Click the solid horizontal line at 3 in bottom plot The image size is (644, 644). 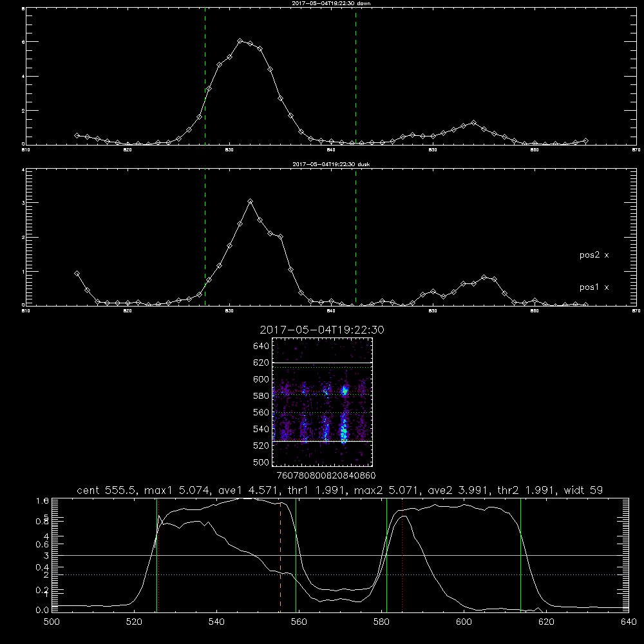point(340,555)
